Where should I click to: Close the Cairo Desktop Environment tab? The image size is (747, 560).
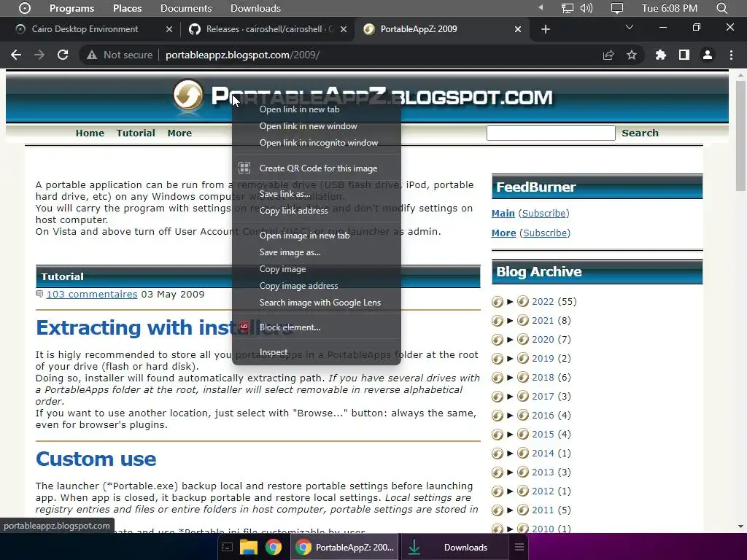[169, 29]
